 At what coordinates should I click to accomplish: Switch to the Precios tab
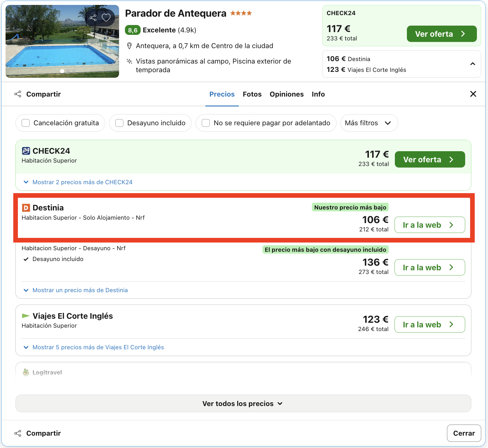(222, 94)
